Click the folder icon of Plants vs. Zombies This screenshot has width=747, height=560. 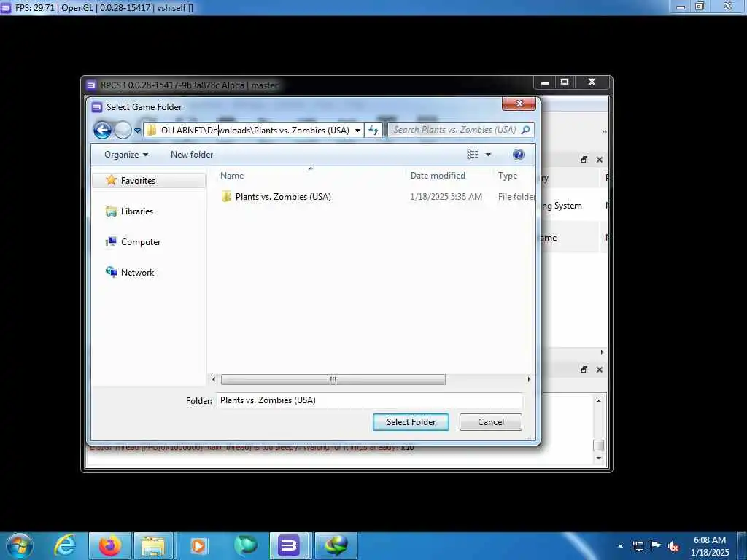tap(226, 196)
